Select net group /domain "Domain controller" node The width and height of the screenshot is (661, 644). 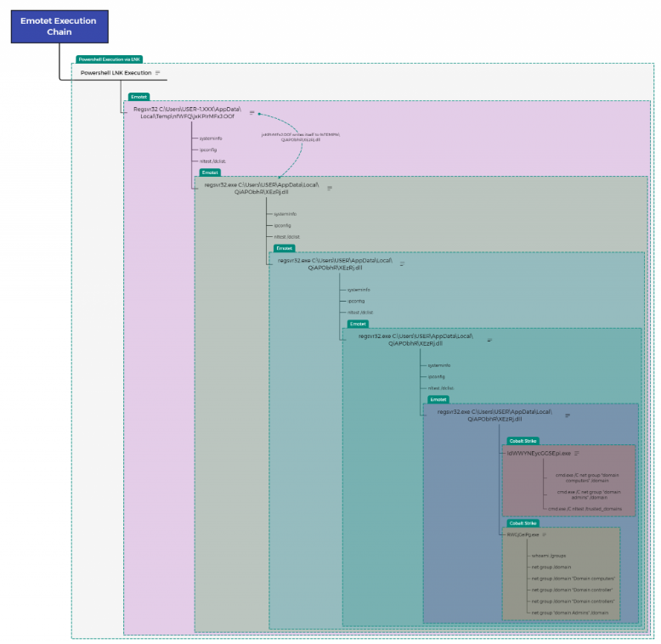[572, 590]
